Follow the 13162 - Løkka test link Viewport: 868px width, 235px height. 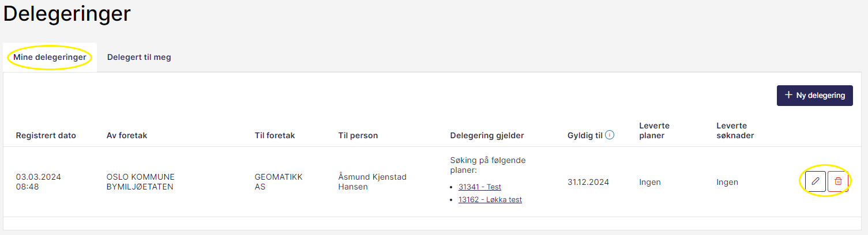(x=490, y=200)
